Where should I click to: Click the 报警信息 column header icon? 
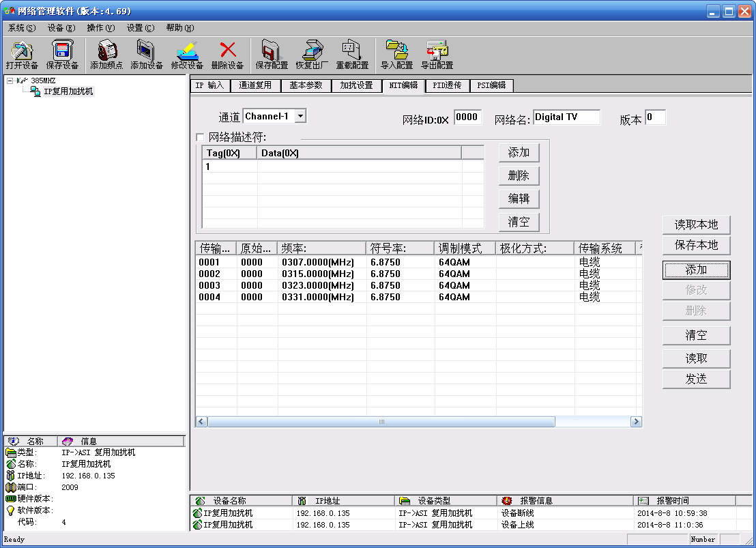pos(506,501)
